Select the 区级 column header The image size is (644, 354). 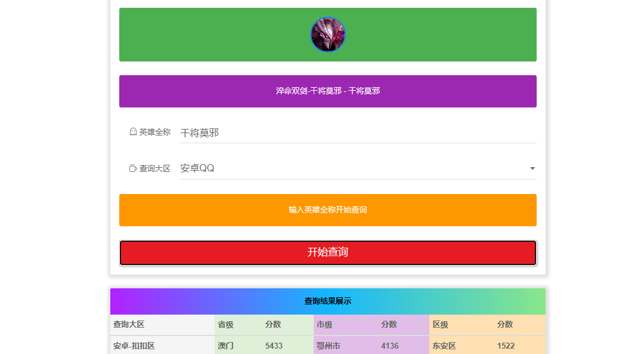click(x=440, y=324)
